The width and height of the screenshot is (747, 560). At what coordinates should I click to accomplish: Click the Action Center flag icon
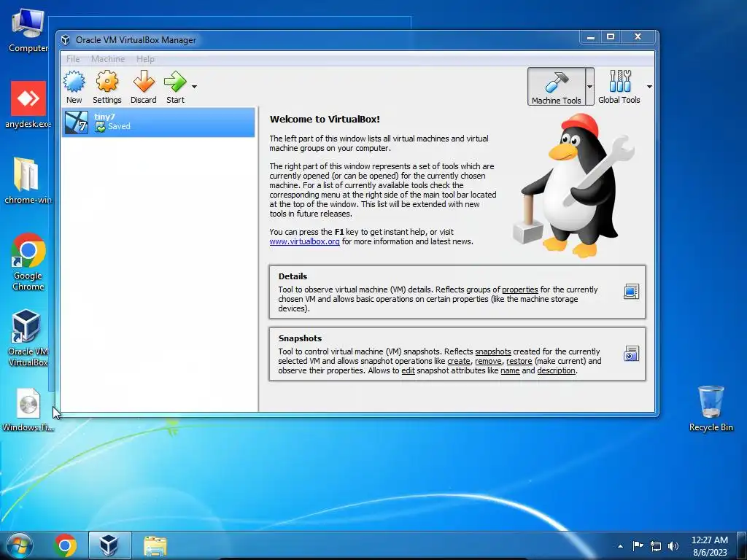pos(638,545)
